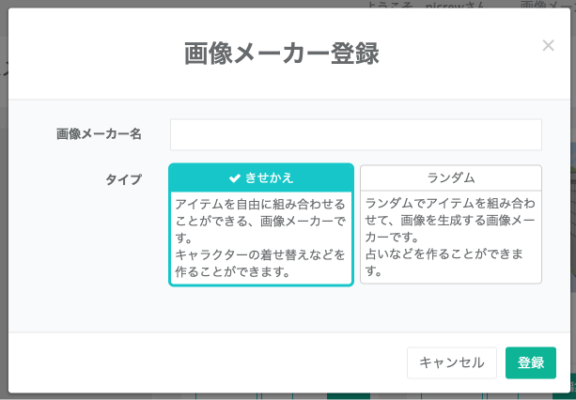
Task: Click the 占いなどを作る description line
Action: pos(444,254)
